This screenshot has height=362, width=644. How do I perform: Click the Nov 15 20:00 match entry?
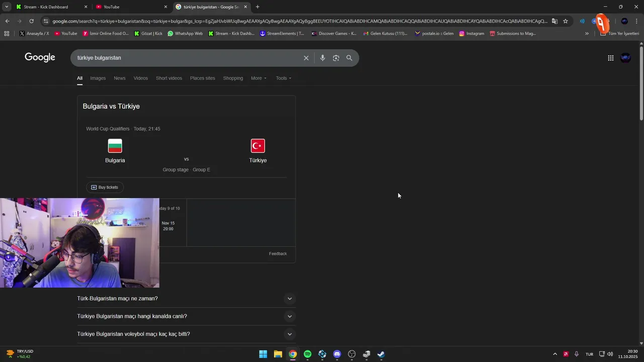(168, 226)
